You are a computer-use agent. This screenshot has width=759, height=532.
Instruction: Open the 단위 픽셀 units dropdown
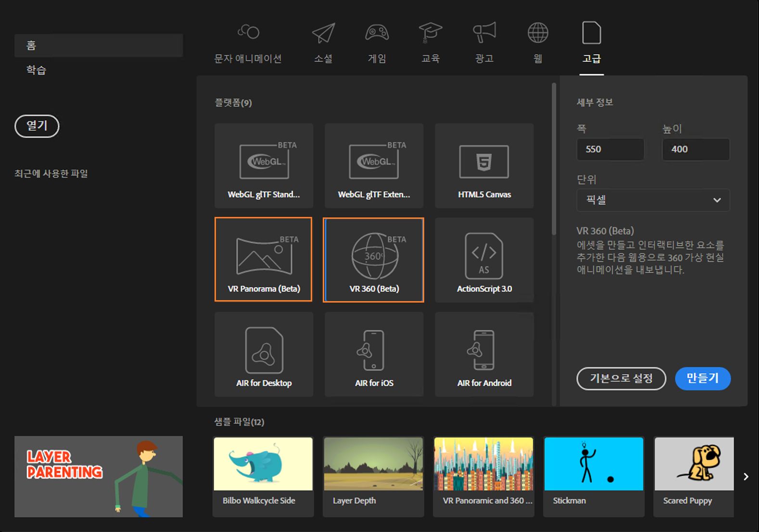coord(653,200)
